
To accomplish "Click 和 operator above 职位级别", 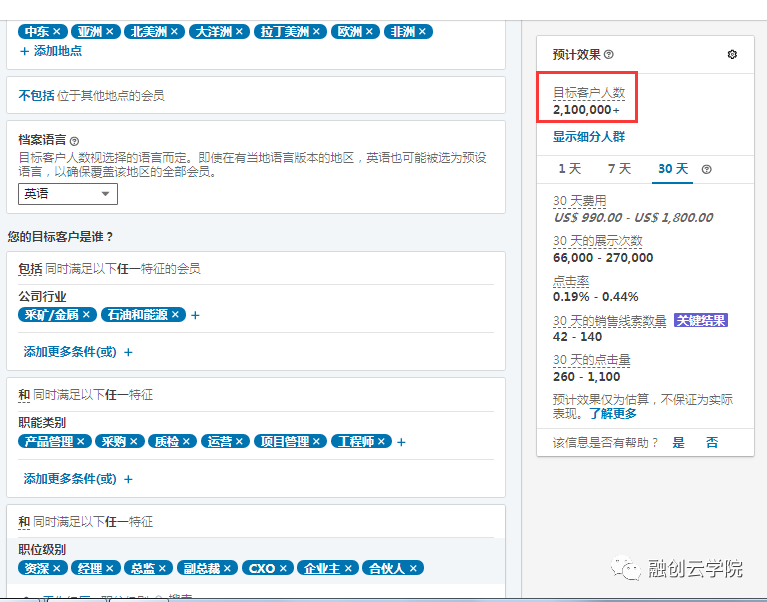I will click(24, 522).
